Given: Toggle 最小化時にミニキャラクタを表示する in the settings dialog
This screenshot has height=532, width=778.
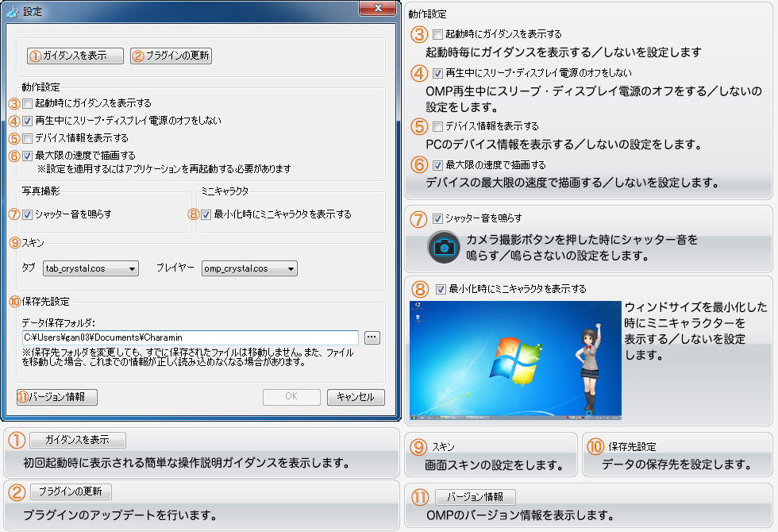Looking at the screenshot, I should coord(206,214).
